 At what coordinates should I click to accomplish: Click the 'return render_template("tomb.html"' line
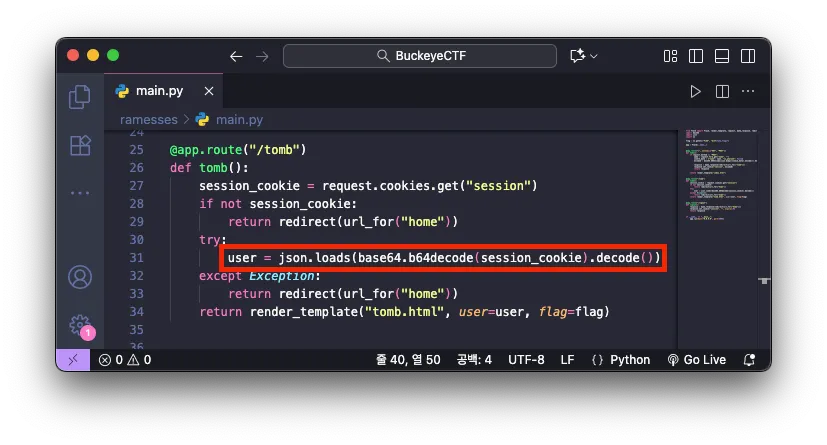tap(404, 312)
